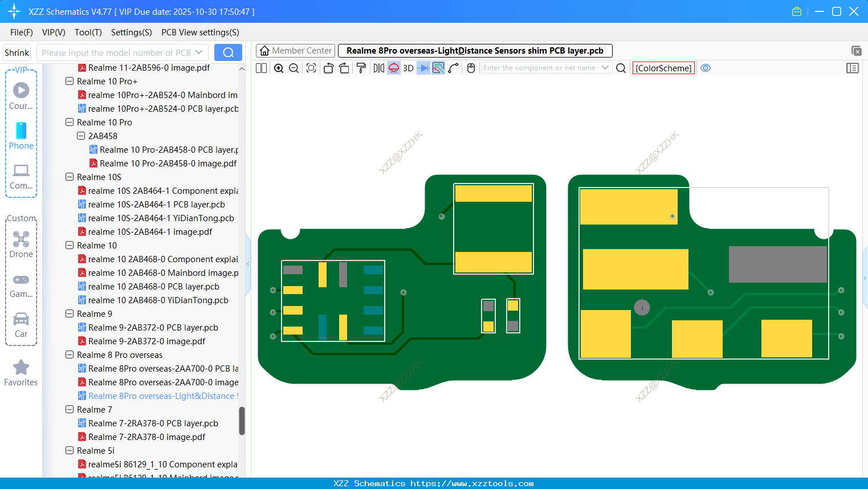The image size is (868, 489).
Task: Collapse the Realme 10 Pro group
Action: click(x=69, y=122)
